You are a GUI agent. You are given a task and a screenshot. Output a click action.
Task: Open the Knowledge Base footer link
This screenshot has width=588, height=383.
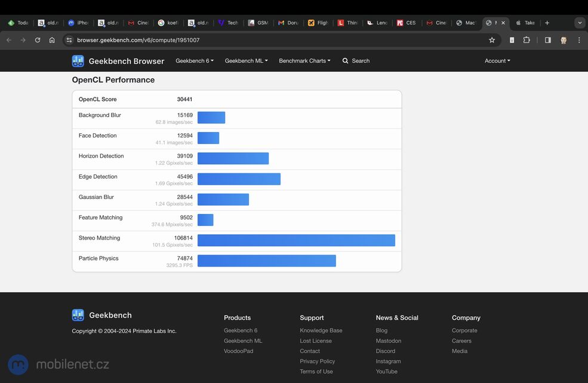tap(321, 330)
